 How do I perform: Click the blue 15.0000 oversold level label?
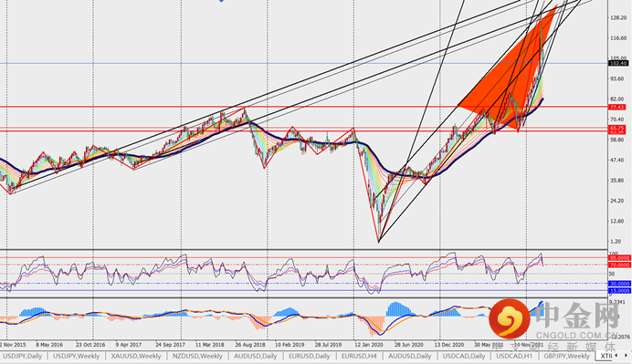point(619,290)
